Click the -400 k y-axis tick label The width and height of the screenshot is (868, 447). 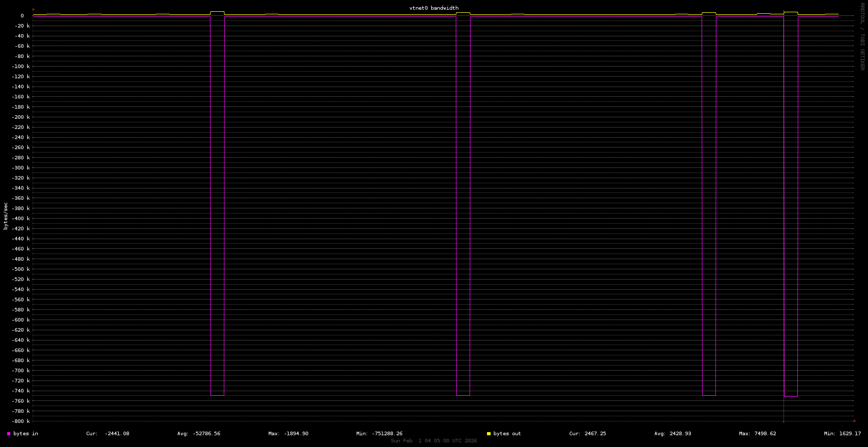pos(22,219)
